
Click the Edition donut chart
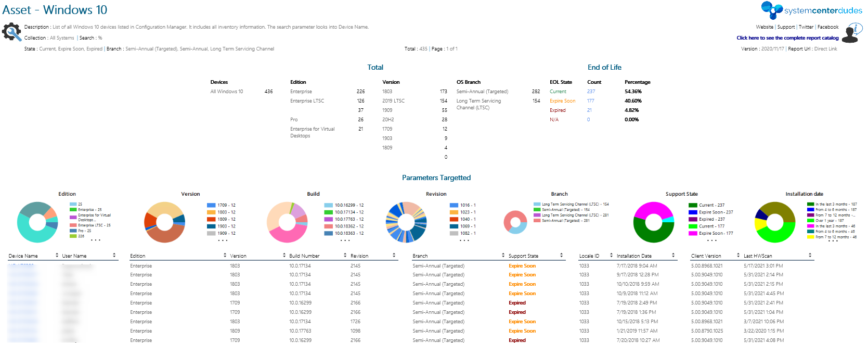[37, 222]
